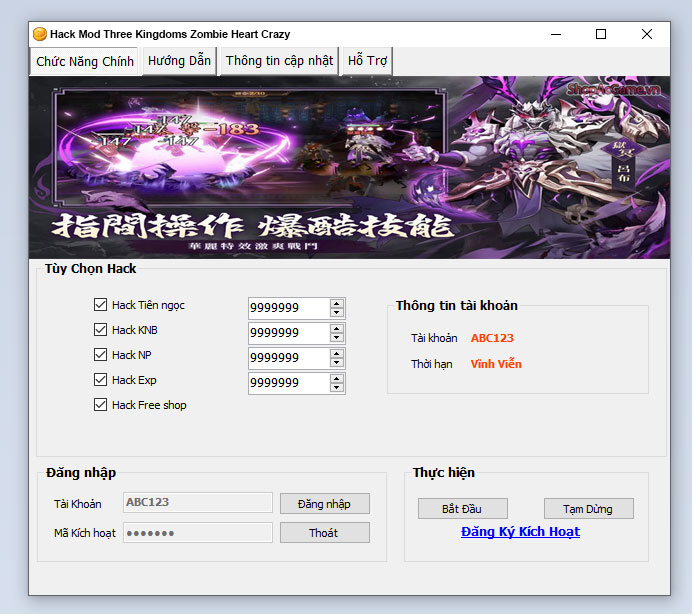Increase the Hack Exp value with up arrow
This screenshot has height=616, width=693.
(337, 378)
